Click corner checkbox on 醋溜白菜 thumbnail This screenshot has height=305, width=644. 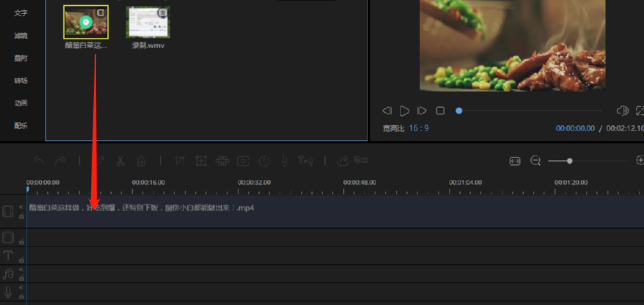click(101, 13)
